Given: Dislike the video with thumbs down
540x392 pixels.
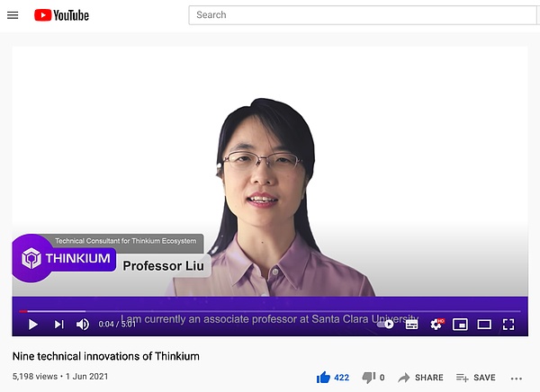Looking at the screenshot, I should [368, 378].
